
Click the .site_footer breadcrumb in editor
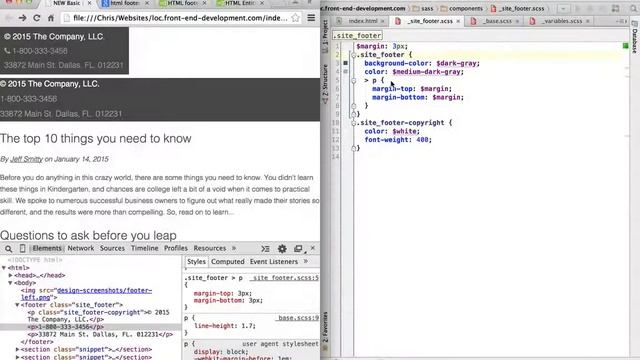[358, 36]
